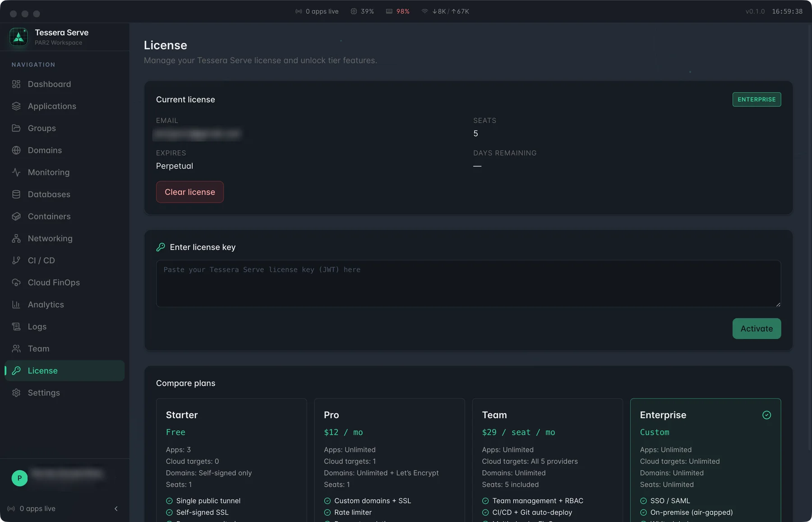This screenshot has height=522, width=812.
Task: Click the Tessera Serve logo icon
Action: click(18, 37)
